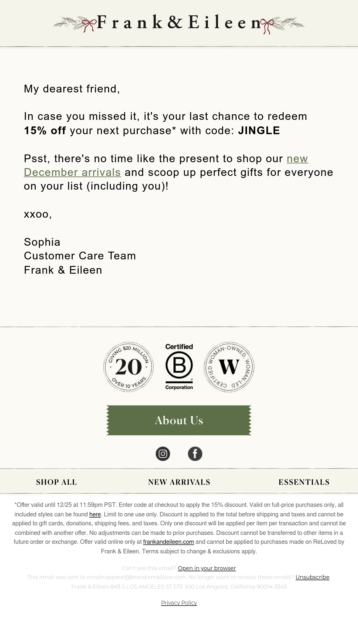Open the Privacy Policy link
Screen dimensions: 358x644
click(x=179, y=603)
